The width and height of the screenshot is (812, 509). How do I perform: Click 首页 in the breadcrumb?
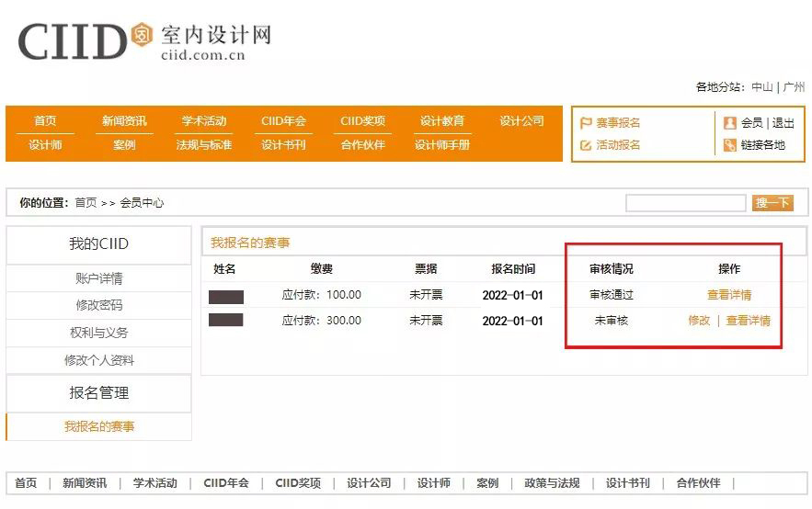pos(86,203)
